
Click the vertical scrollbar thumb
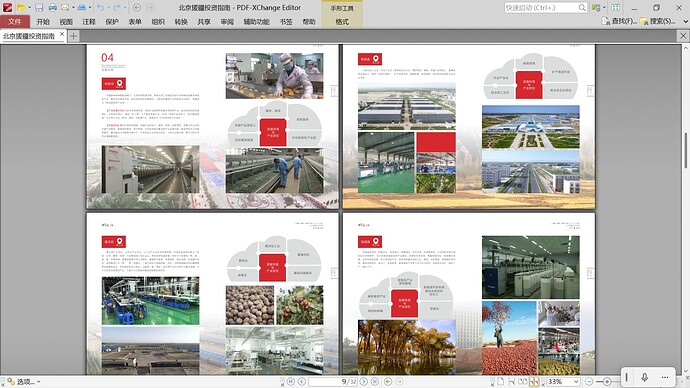(x=686, y=150)
